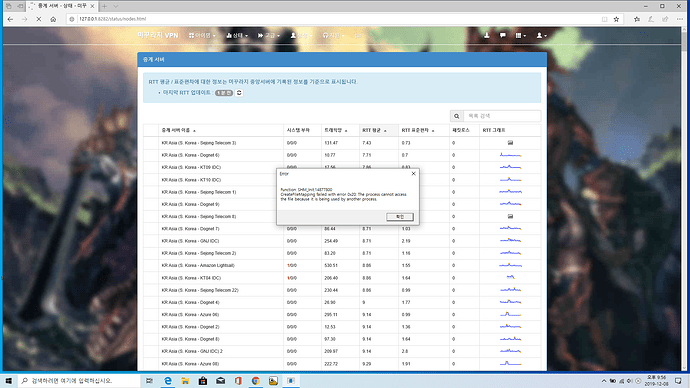Sort by RTT average column header
The image size is (690, 388).
point(379,130)
